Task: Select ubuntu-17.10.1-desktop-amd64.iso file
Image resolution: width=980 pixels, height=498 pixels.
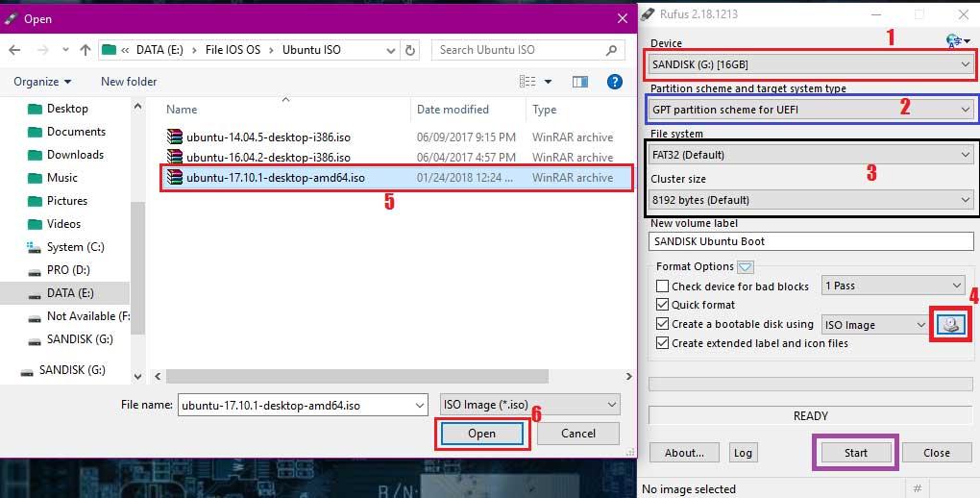Action: pyautogui.click(x=397, y=178)
